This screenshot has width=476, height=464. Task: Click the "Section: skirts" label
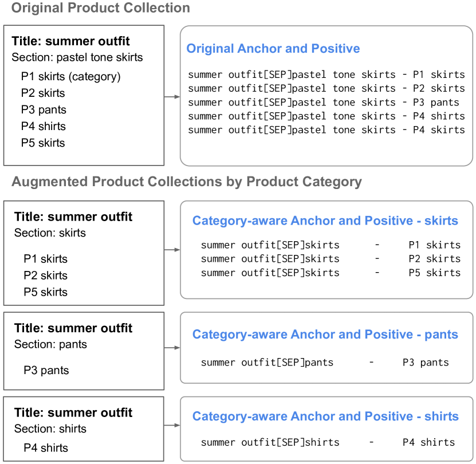tap(50, 233)
